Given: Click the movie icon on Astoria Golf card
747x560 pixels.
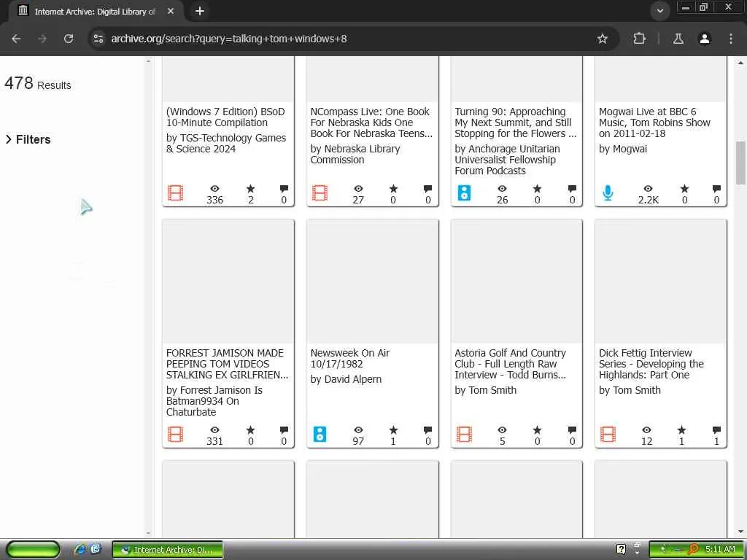Looking at the screenshot, I should (x=464, y=435).
